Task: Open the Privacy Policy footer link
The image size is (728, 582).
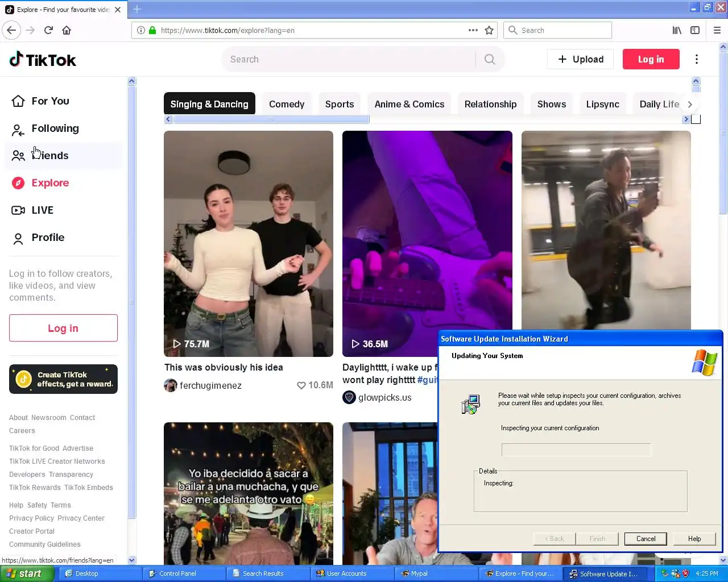Action: (31, 518)
